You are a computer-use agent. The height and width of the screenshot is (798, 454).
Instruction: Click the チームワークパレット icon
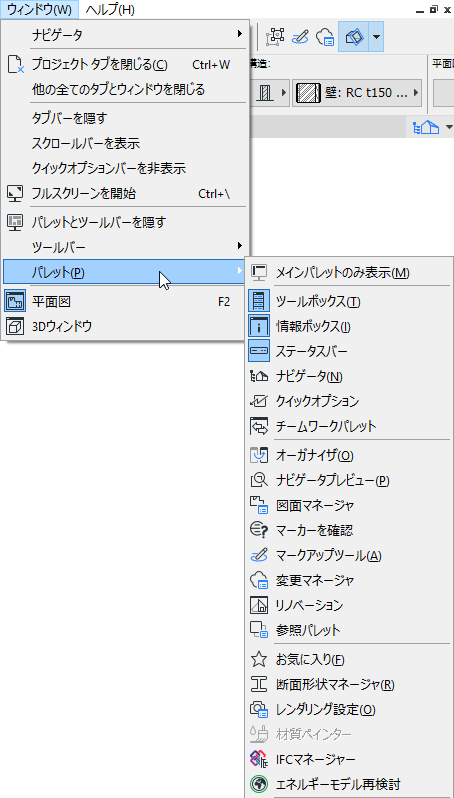click(x=259, y=426)
